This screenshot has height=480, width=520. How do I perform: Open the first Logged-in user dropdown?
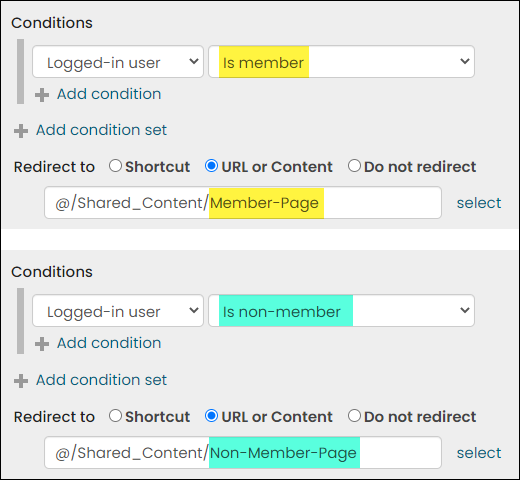[118, 62]
